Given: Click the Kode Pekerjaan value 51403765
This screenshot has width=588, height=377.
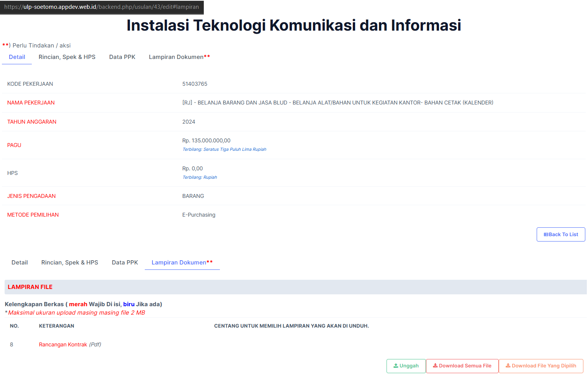Looking at the screenshot, I should coord(195,84).
